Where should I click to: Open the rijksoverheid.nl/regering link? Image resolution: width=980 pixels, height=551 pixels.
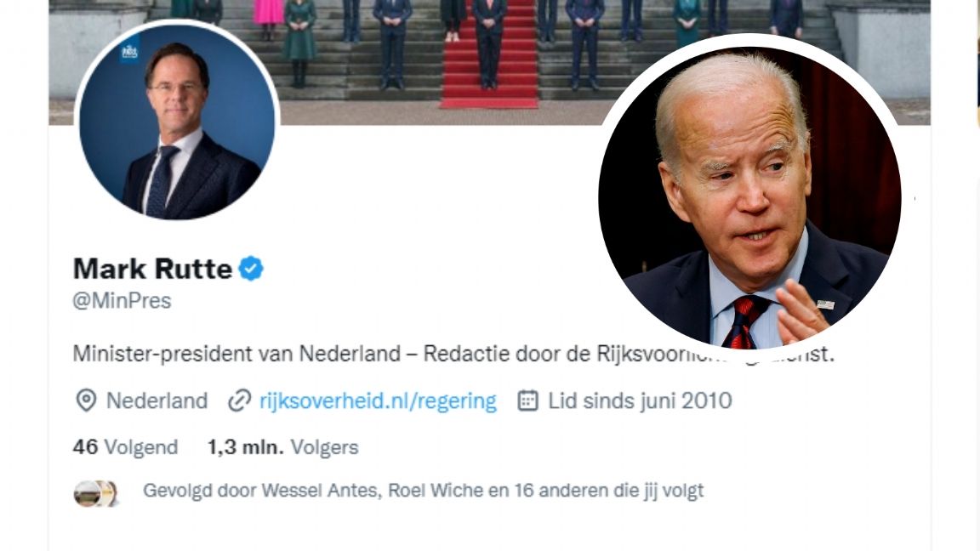coord(378,400)
